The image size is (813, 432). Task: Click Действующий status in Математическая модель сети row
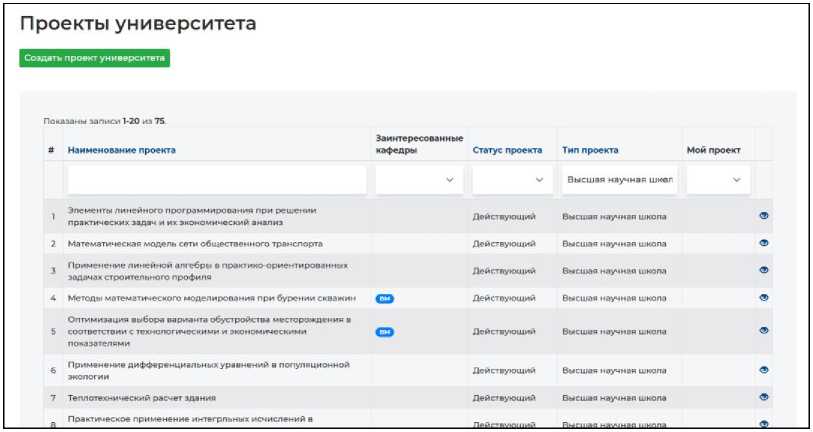coord(504,244)
